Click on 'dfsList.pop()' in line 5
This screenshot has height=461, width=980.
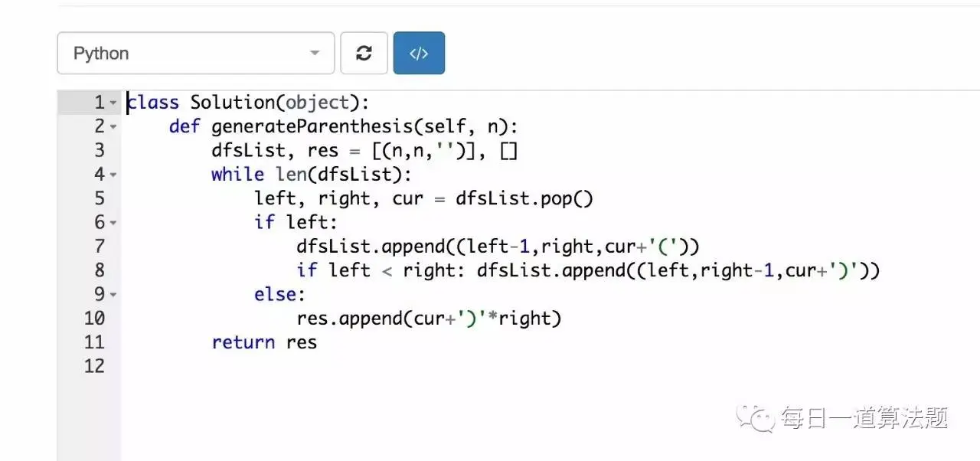point(524,198)
